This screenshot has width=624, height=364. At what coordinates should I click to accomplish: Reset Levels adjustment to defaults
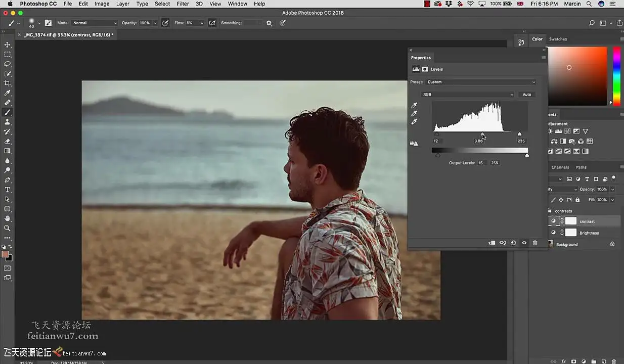pos(513,243)
